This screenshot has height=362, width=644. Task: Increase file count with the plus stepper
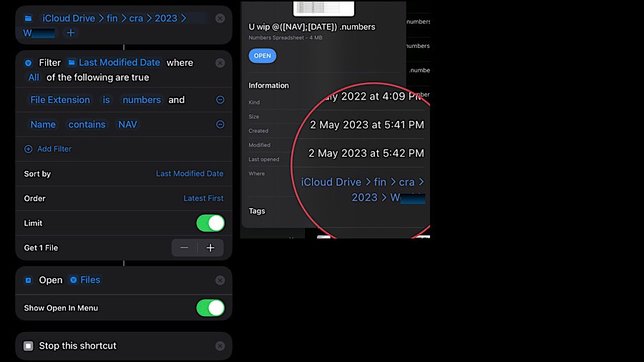pyautogui.click(x=210, y=248)
